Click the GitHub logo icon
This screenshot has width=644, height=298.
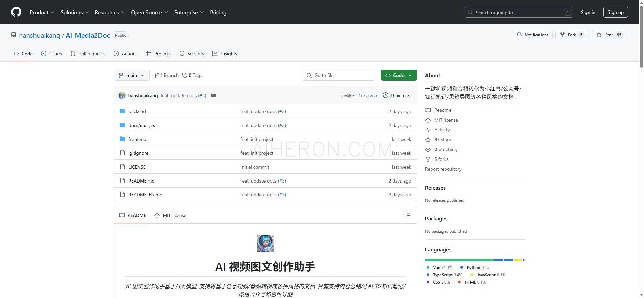click(x=16, y=12)
